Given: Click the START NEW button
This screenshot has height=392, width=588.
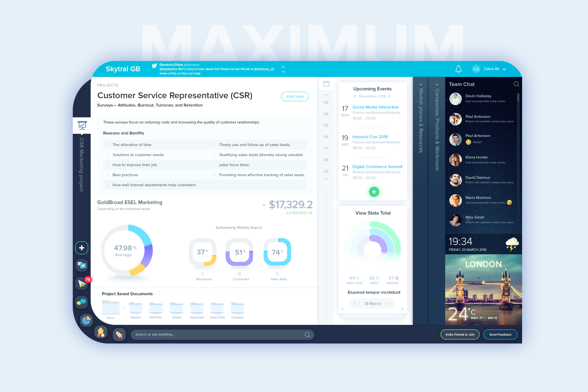Looking at the screenshot, I should point(294,97).
